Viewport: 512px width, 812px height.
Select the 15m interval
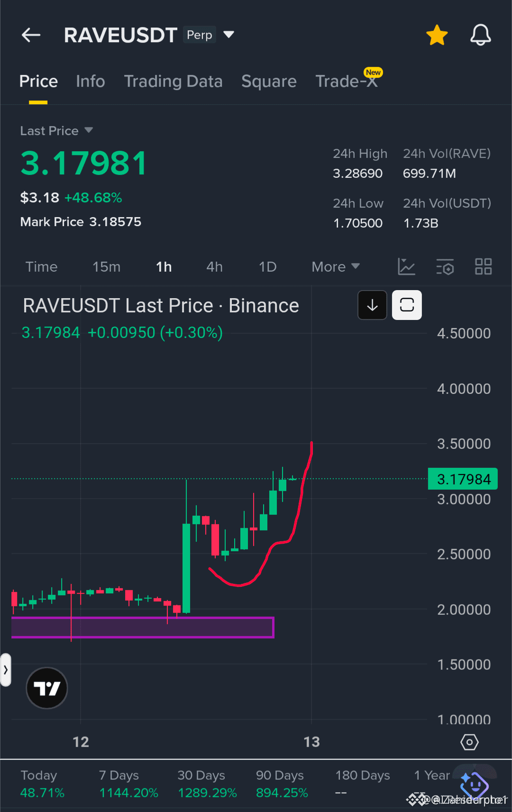pyautogui.click(x=106, y=267)
